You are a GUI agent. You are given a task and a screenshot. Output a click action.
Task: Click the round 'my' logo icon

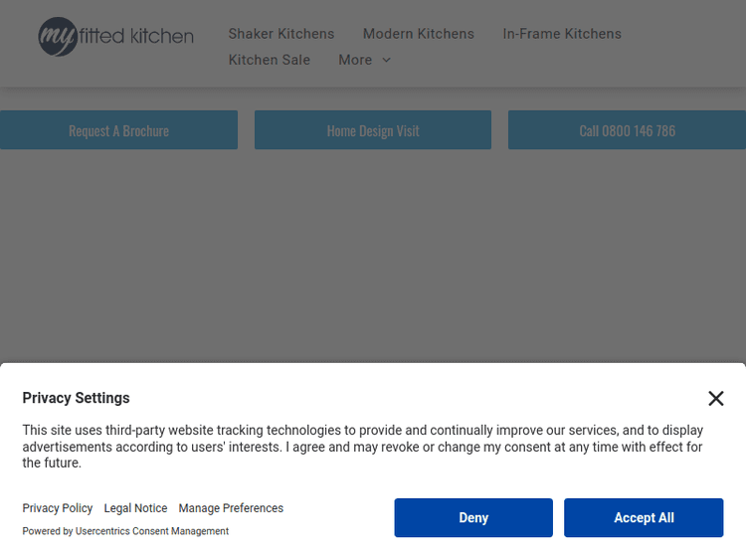pos(58,37)
